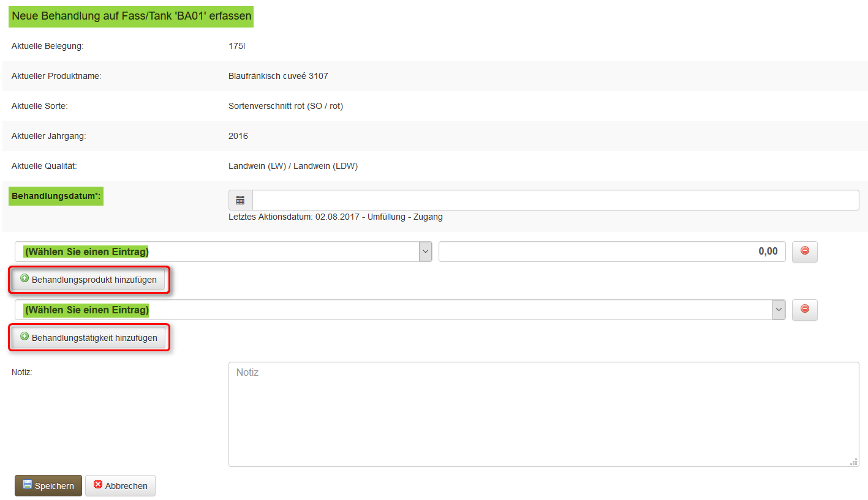Open the treatment activity selection dropdown
The height and width of the screenshot is (500, 868).
coord(392,310)
